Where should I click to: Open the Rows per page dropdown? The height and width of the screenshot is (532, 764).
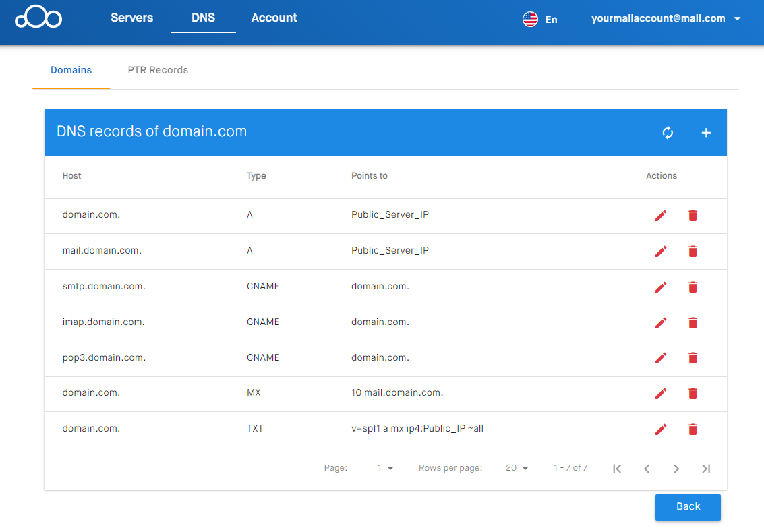(x=517, y=468)
